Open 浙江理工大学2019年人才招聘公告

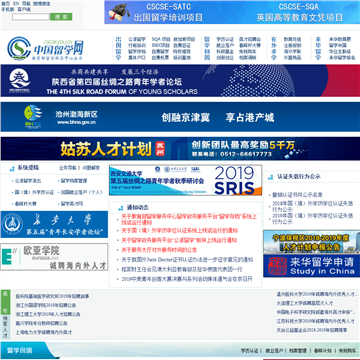point(48,314)
